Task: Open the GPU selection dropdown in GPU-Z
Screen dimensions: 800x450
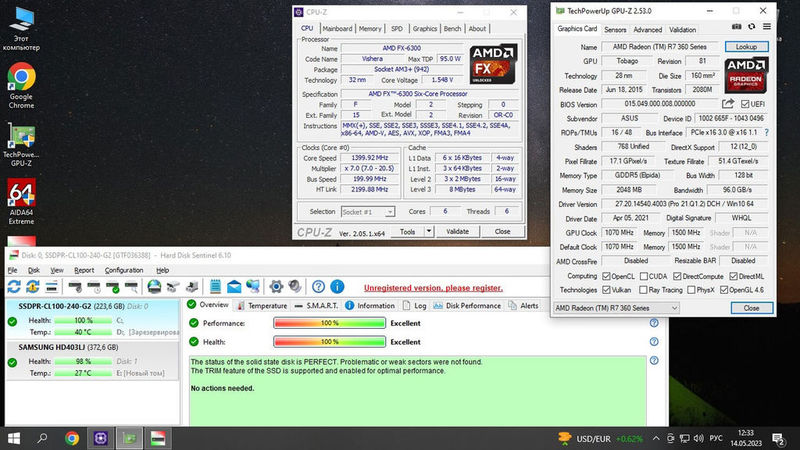Action: [616, 308]
